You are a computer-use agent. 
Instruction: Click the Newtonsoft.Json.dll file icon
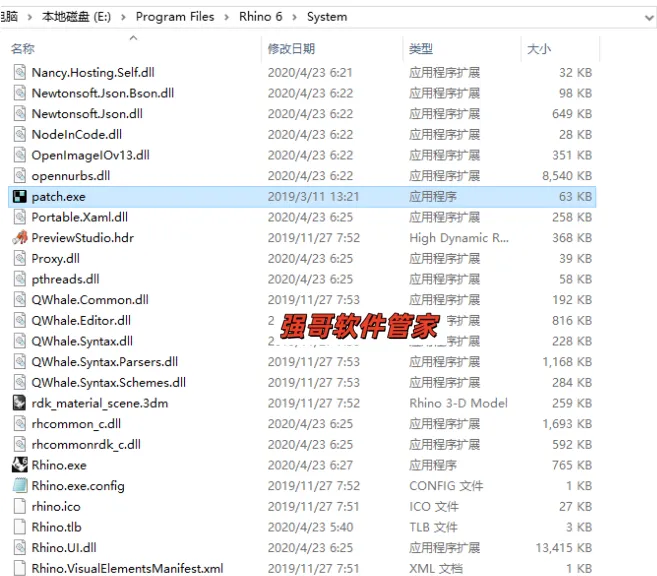tap(20, 114)
